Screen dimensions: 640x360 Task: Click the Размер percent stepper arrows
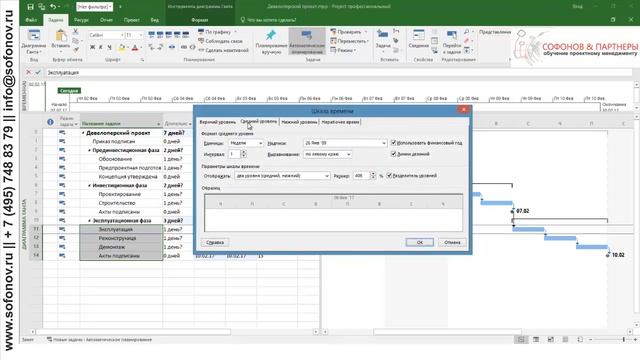coord(373,176)
